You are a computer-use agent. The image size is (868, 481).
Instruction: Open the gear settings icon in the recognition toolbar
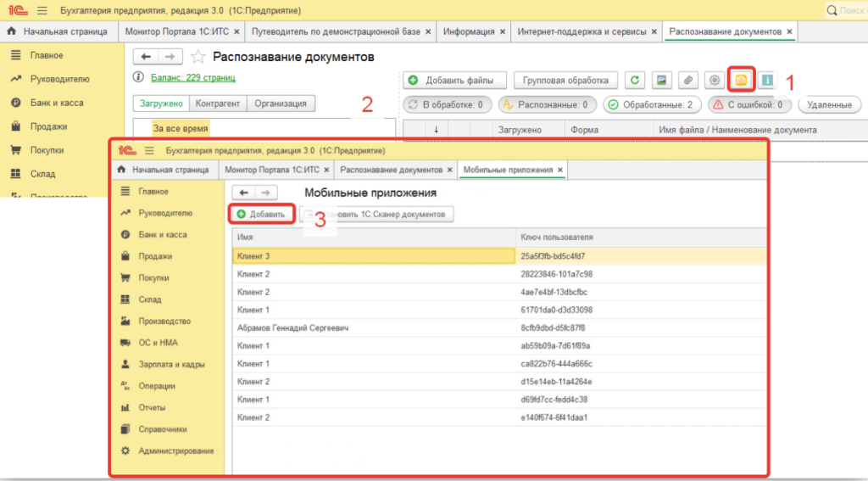pos(715,81)
